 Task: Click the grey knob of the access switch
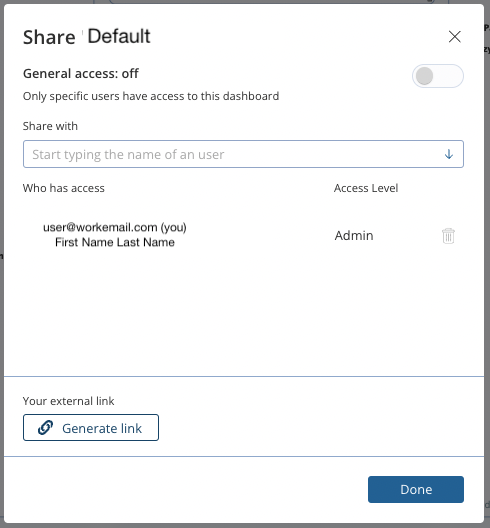424,76
